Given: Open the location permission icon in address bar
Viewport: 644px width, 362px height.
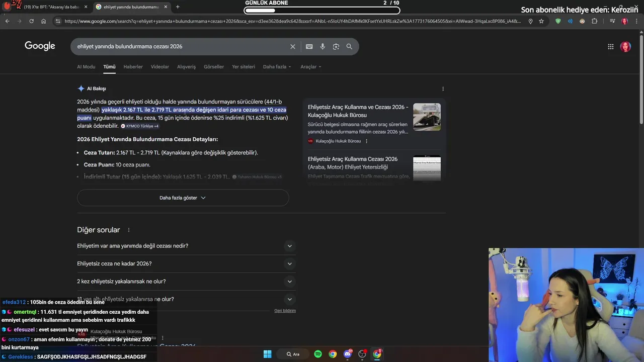Looking at the screenshot, I should pos(530,21).
